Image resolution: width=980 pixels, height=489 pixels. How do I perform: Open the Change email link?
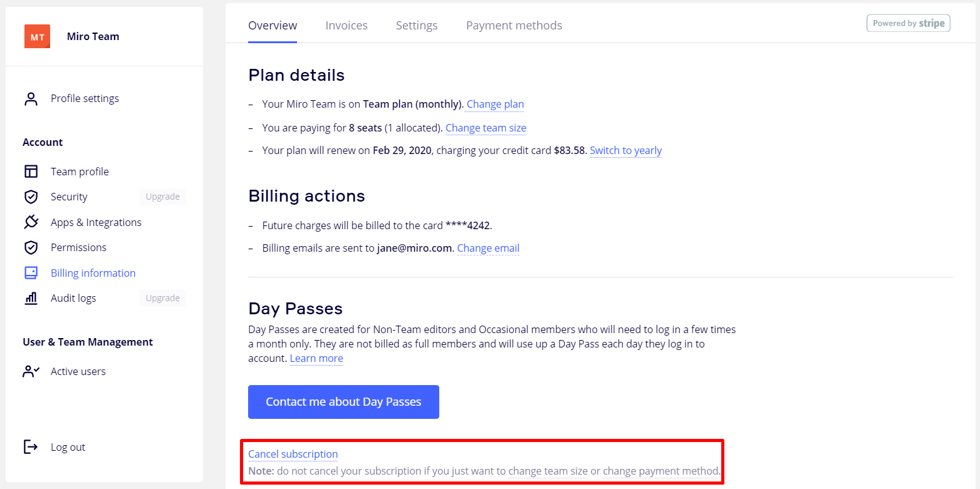(x=488, y=248)
